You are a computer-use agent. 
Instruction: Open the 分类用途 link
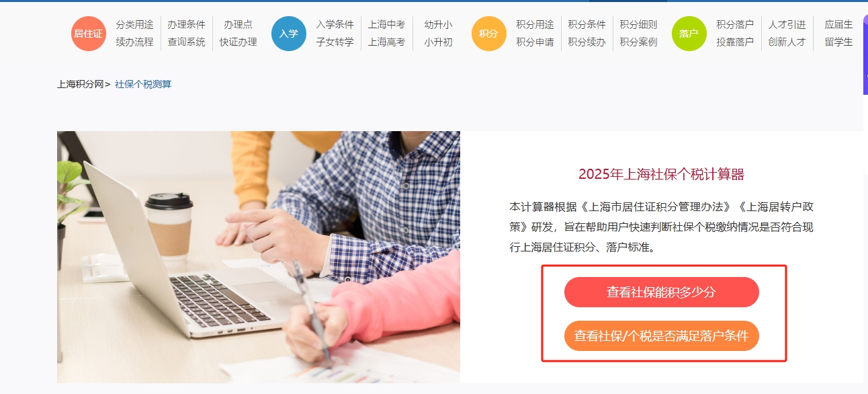click(134, 25)
